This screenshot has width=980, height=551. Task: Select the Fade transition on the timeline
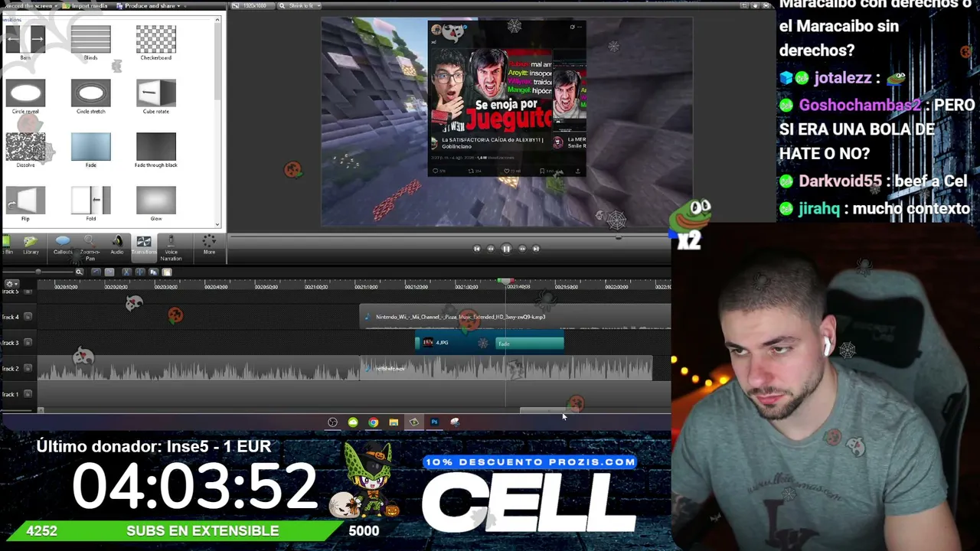pyautogui.click(x=530, y=344)
